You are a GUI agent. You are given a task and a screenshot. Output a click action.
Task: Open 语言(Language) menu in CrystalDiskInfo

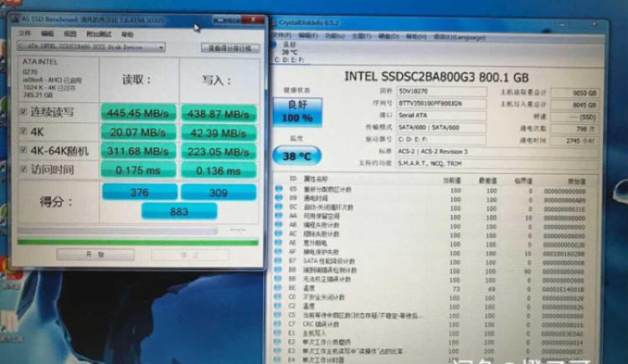pos(460,37)
